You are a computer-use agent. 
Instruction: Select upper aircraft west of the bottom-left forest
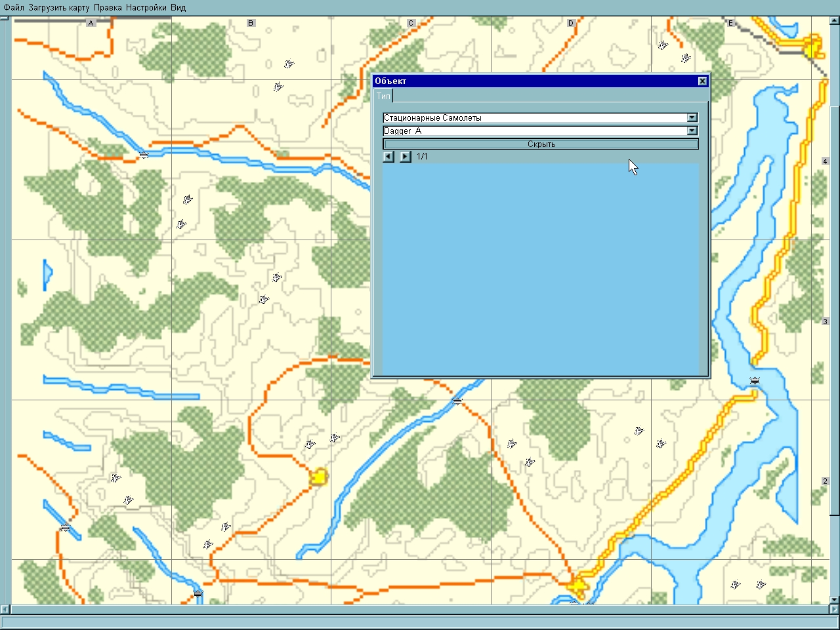click(116, 477)
